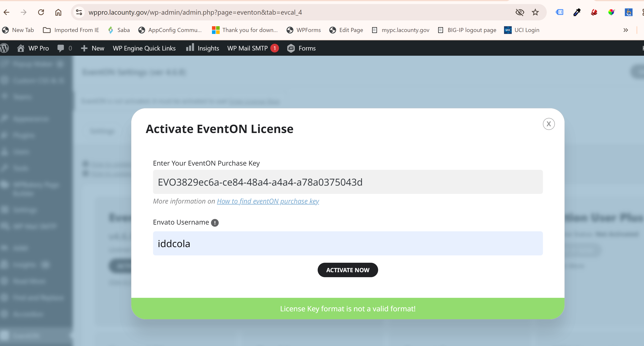Reload the current page
644x346 pixels.
(x=41, y=12)
